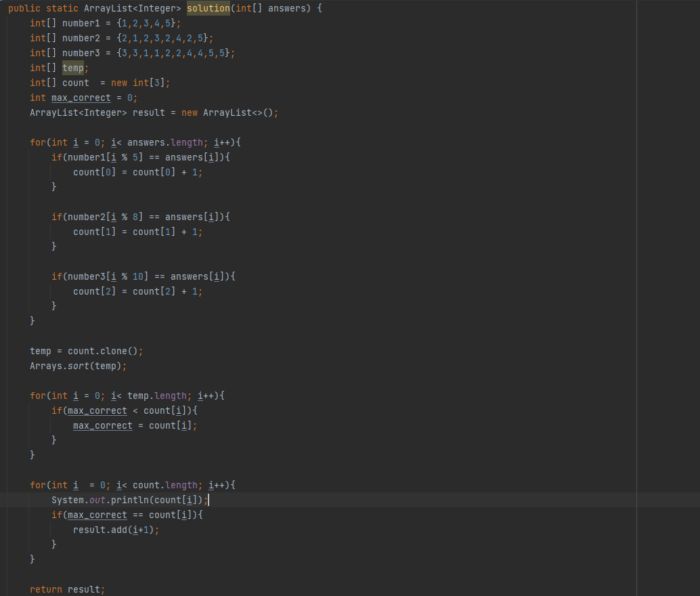Click the for loop header with "temp.length"
The height and width of the screenshot is (596, 700).
(x=127, y=396)
